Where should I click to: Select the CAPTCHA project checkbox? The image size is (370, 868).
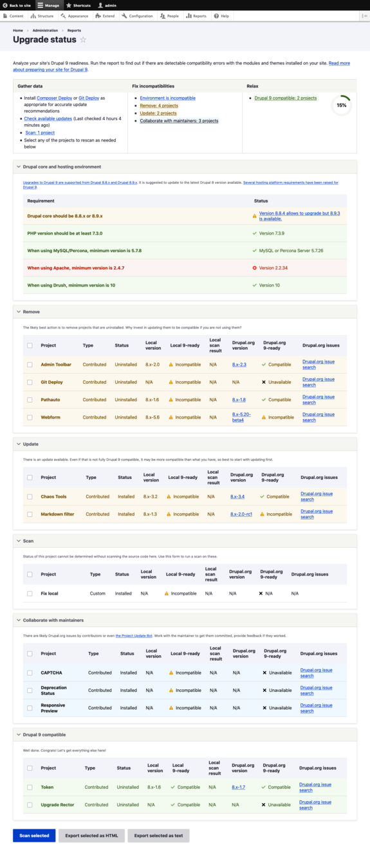(30, 673)
